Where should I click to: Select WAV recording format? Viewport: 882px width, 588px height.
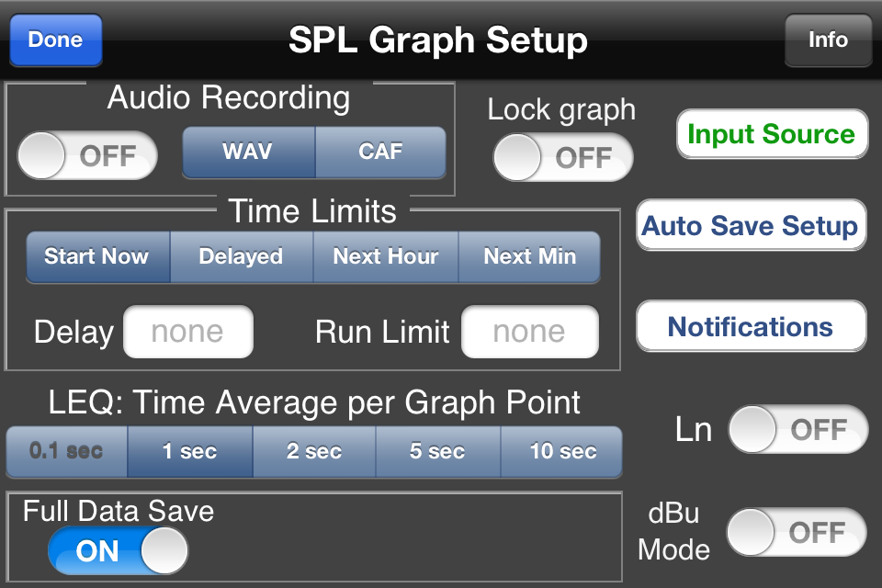pos(249,152)
